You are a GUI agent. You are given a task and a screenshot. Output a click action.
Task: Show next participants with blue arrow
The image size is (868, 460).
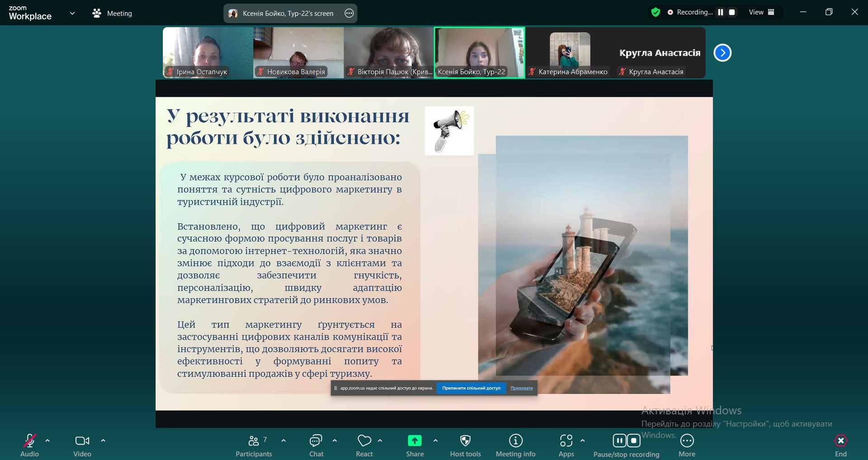[722, 53]
